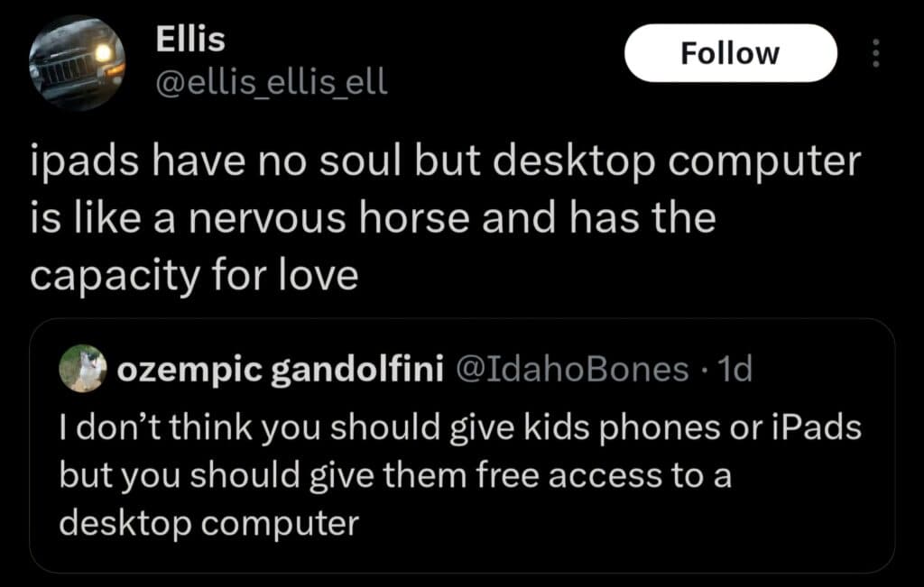Click quoted tweet's last line "desktop computer"
Viewport: 924px width, 587px height.
[x=208, y=522]
